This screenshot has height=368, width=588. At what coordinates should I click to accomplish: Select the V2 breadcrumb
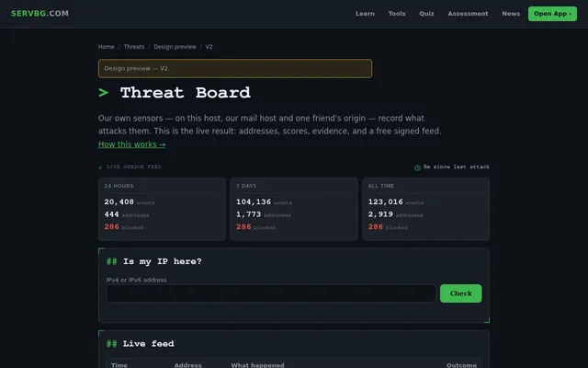pyautogui.click(x=209, y=47)
